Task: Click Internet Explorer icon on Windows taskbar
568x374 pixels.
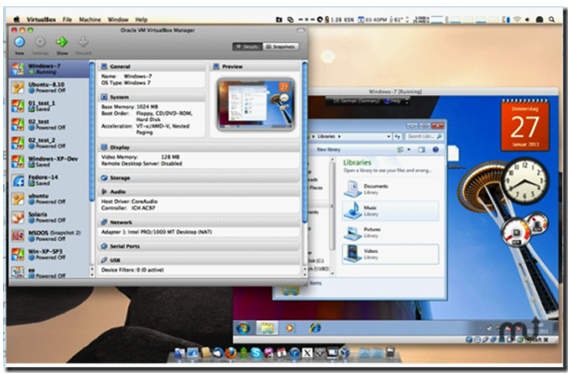Action: click(315, 328)
